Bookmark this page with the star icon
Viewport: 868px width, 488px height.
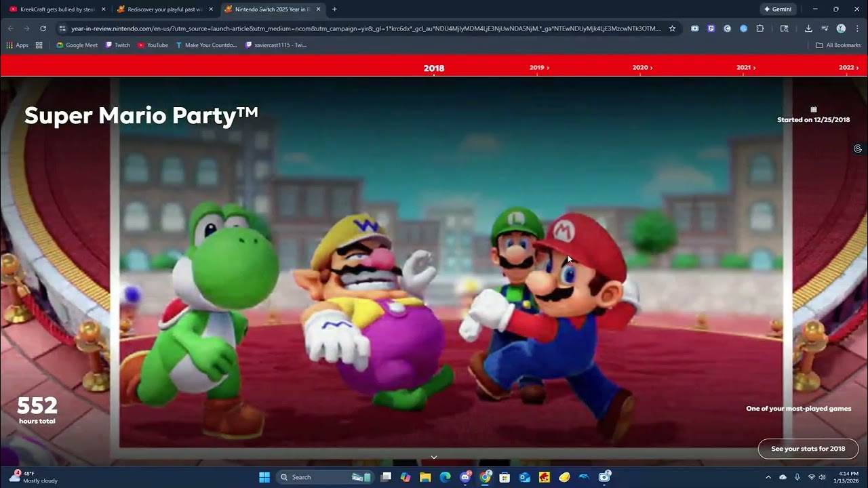(672, 28)
